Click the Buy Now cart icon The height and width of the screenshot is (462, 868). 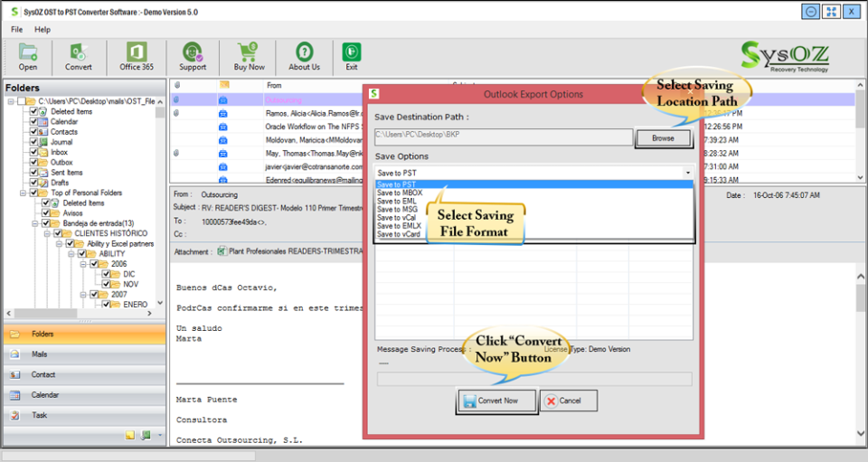pos(249,52)
